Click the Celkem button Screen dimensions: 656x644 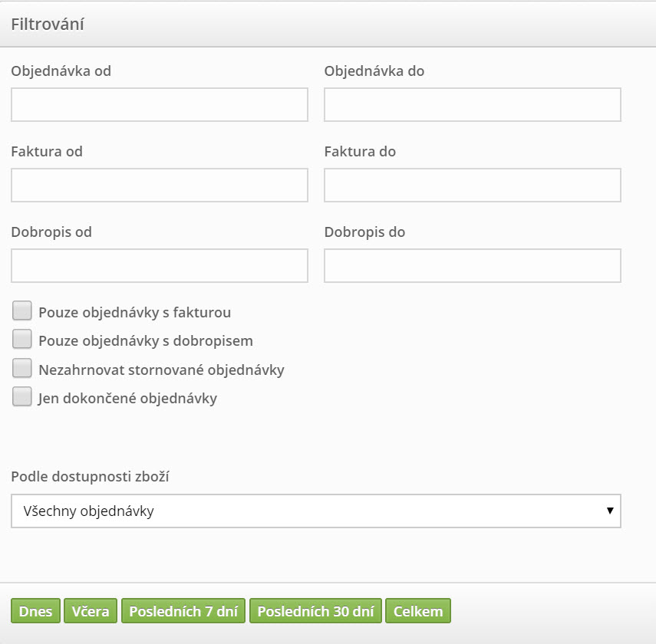[x=418, y=611]
